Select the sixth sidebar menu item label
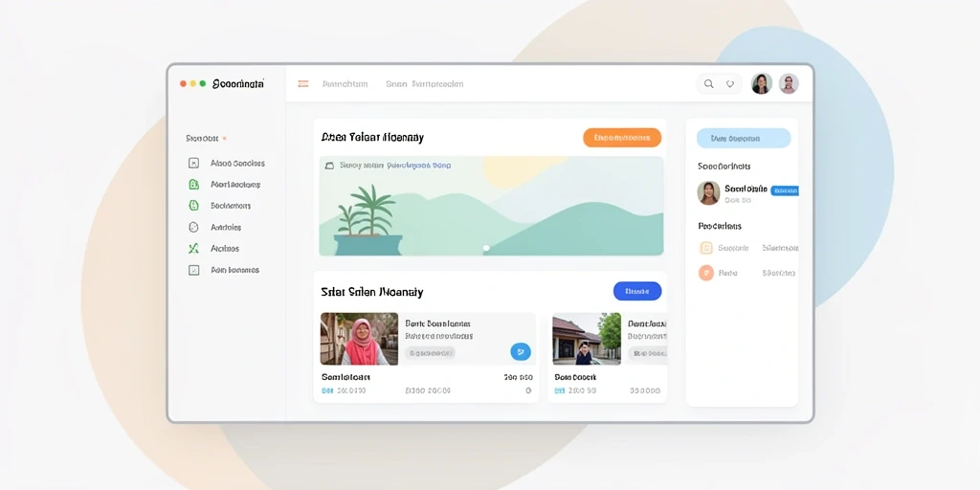Viewport: 980px width, 490px height. pyautogui.click(x=235, y=270)
